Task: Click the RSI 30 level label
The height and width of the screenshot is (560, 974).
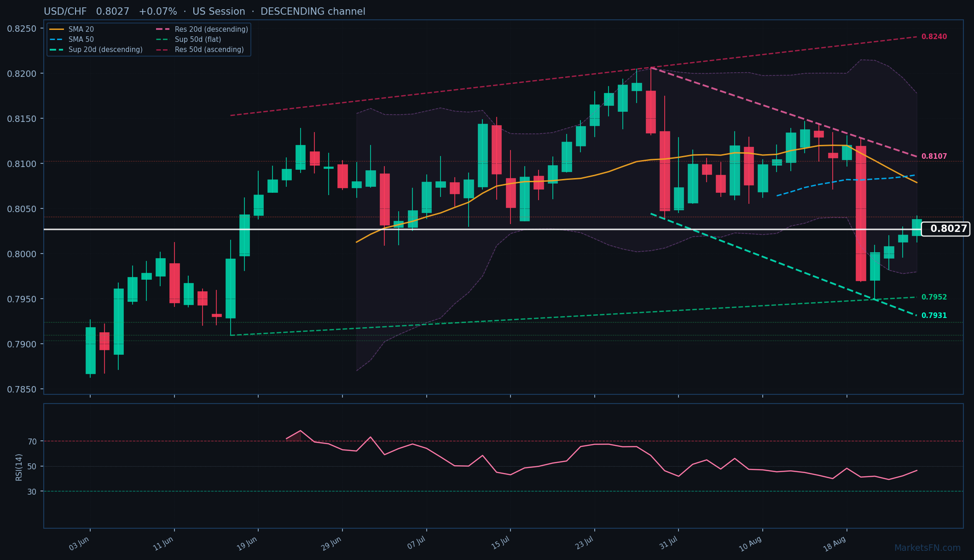Action: (x=32, y=492)
